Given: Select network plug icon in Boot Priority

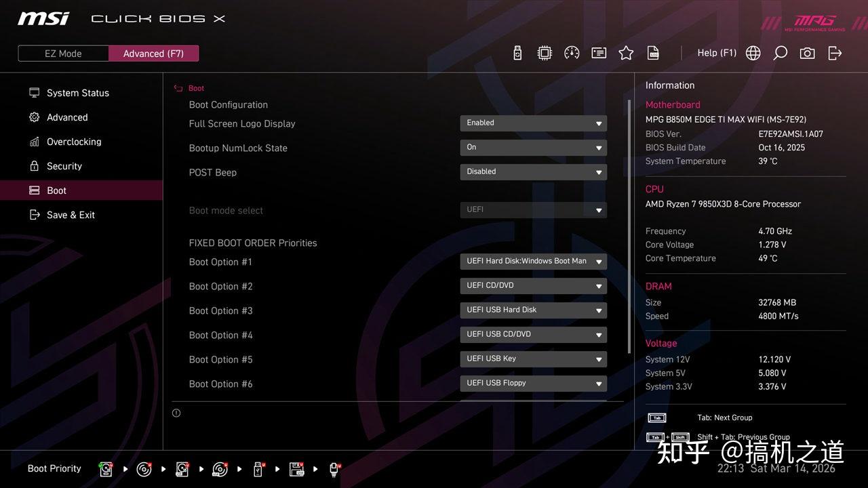Looking at the screenshot, I should pyautogui.click(x=334, y=469).
